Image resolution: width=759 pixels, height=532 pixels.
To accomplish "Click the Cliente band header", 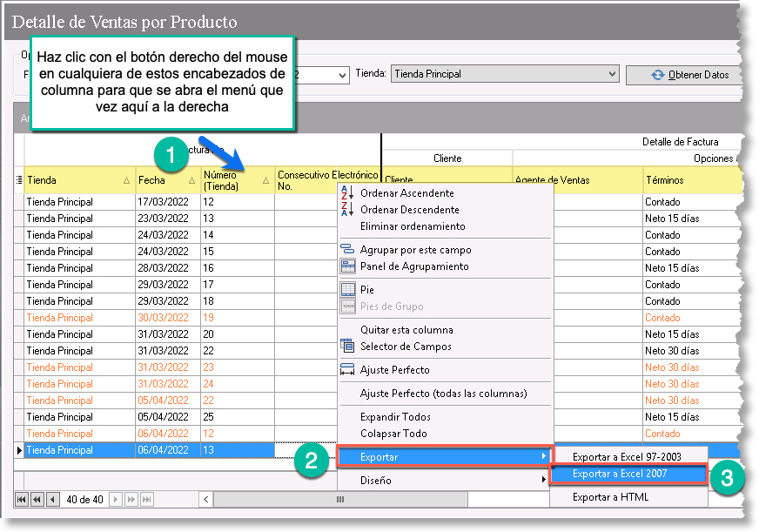I will 447,158.
